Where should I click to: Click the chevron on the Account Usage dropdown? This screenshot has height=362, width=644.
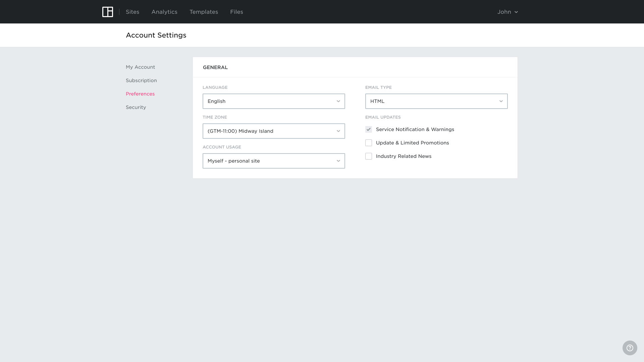(x=338, y=161)
